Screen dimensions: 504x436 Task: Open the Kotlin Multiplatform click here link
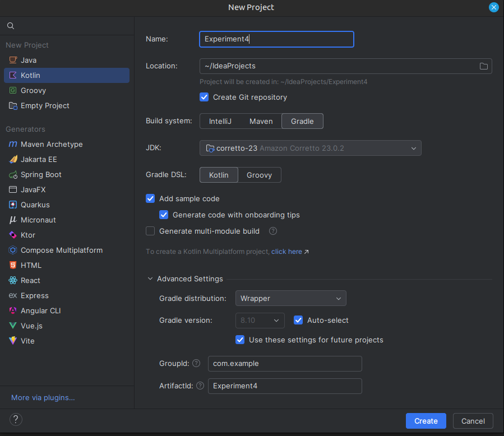coord(286,251)
